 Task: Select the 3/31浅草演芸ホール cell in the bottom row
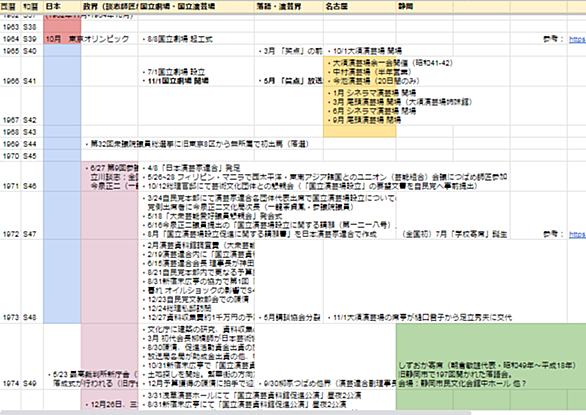click(x=196, y=400)
